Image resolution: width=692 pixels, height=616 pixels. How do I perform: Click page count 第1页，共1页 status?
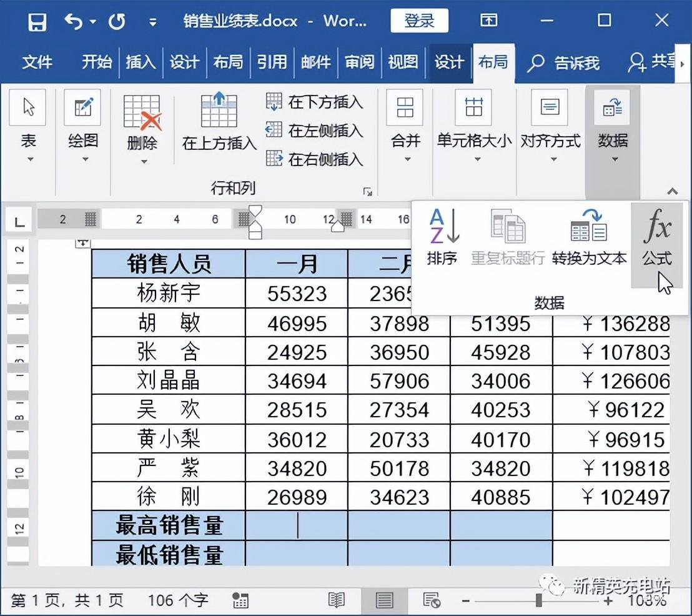[67, 600]
